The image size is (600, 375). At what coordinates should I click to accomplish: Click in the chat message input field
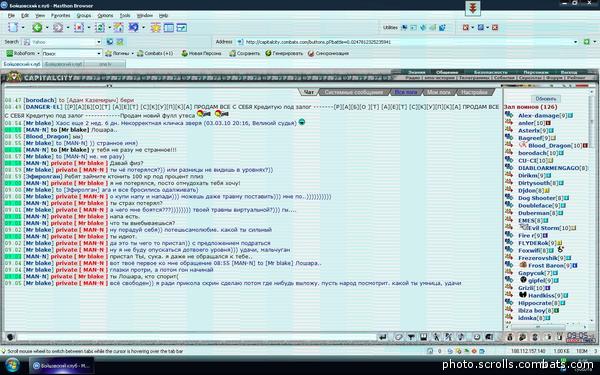(x=197, y=337)
